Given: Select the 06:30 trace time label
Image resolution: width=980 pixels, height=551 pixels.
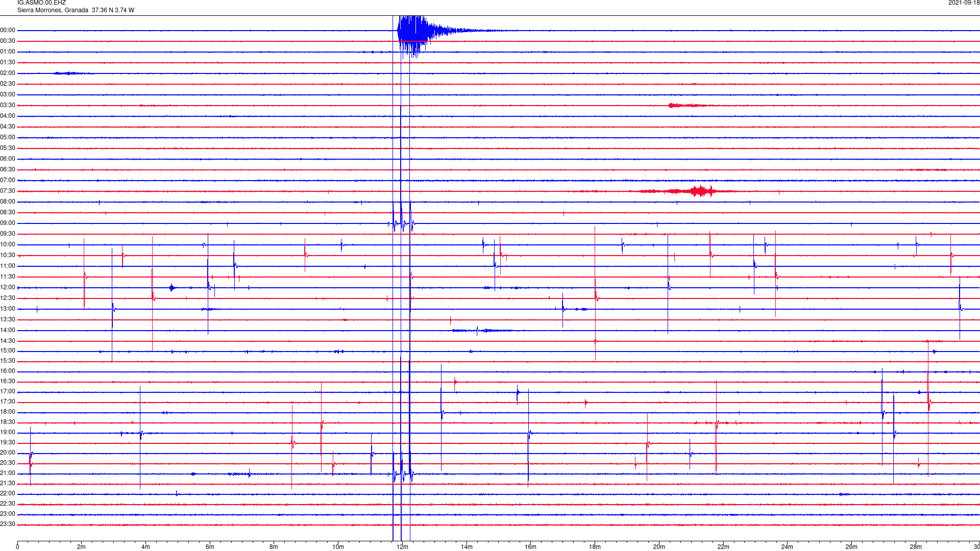Looking at the screenshot, I should pyautogui.click(x=8, y=170).
